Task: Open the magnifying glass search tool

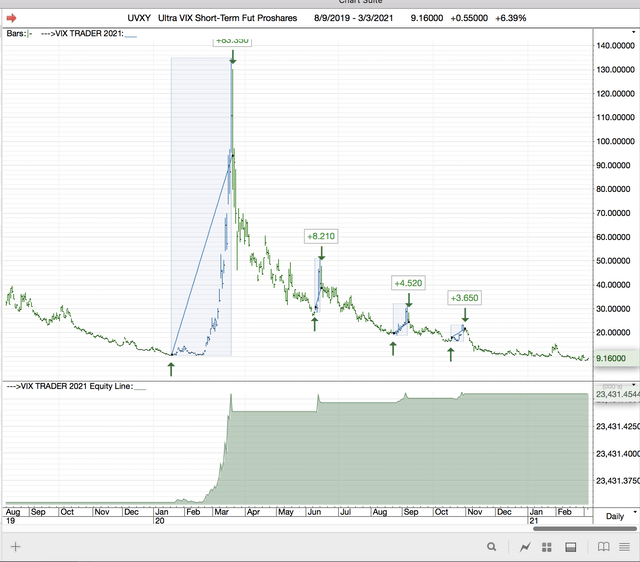Action: click(491, 546)
